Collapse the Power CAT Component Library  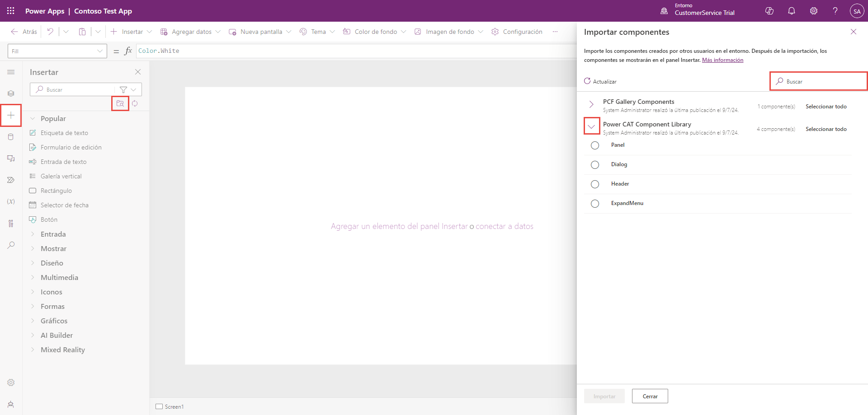click(x=591, y=126)
